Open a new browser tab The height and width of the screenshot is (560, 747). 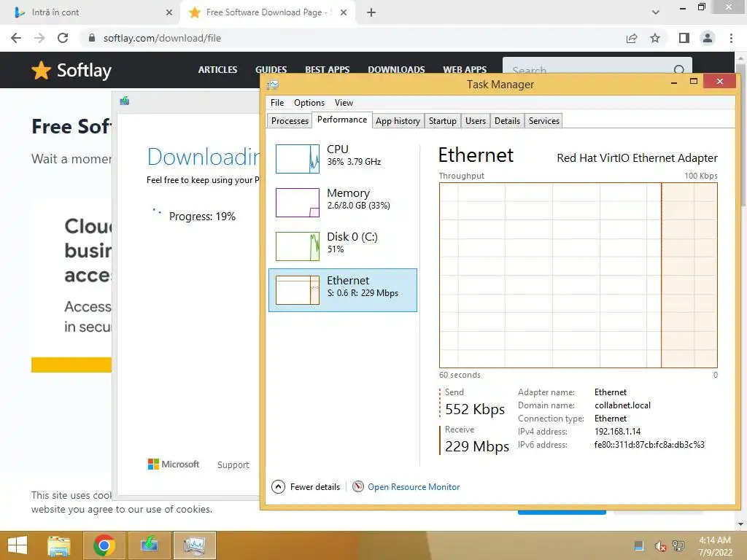pyautogui.click(x=371, y=12)
